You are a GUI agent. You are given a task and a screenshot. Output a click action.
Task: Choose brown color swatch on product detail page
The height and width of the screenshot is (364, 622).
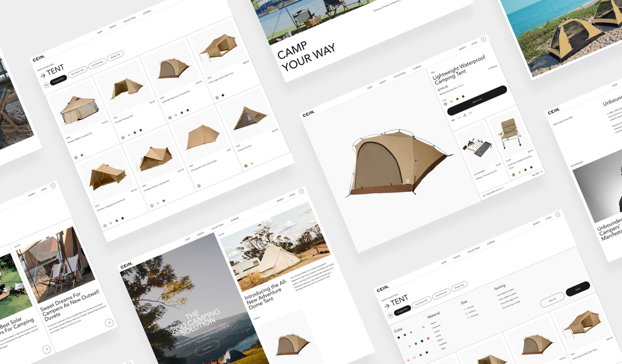tap(464, 97)
